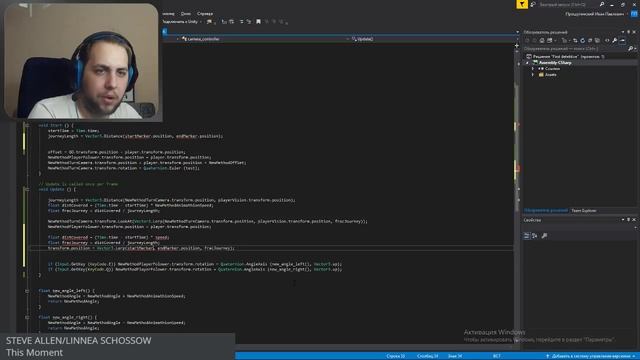Click the signed-in user name at top right
640x360 pixels.
click(595, 14)
